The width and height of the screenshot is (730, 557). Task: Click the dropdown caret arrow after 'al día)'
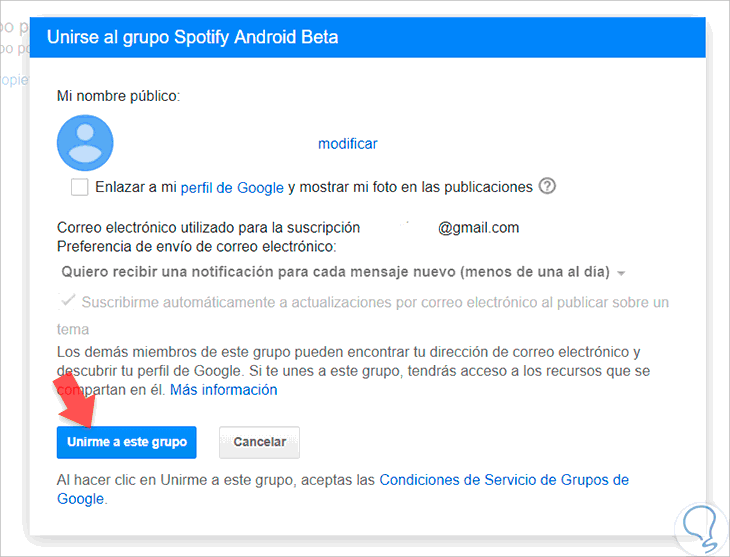[x=621, y=273]
